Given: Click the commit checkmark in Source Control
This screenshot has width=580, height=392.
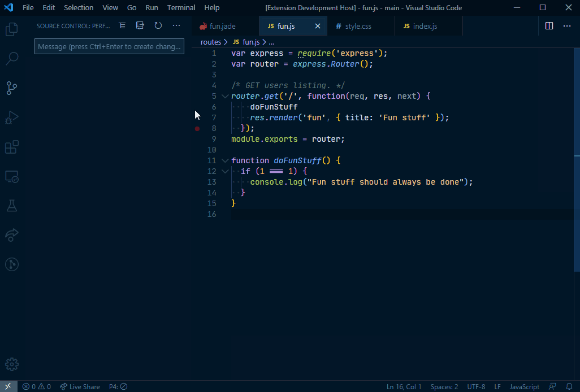Looking at the screenshot, I should [x=140, y=25].
